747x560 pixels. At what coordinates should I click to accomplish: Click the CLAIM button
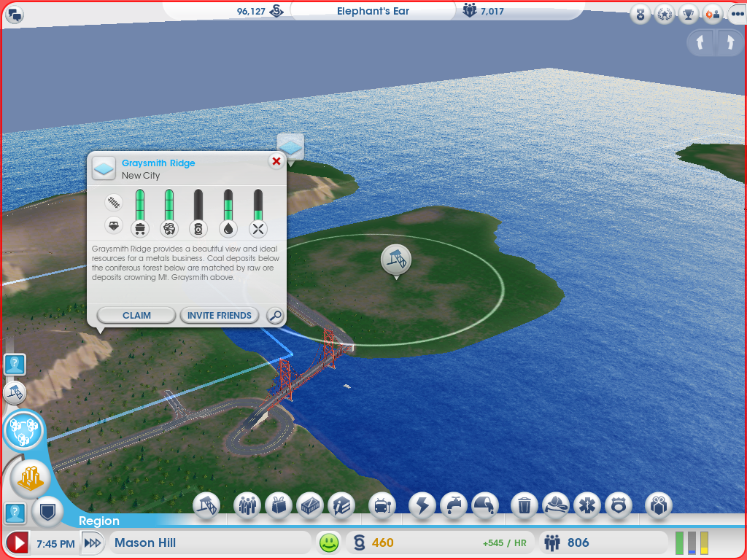pos(136,315)
